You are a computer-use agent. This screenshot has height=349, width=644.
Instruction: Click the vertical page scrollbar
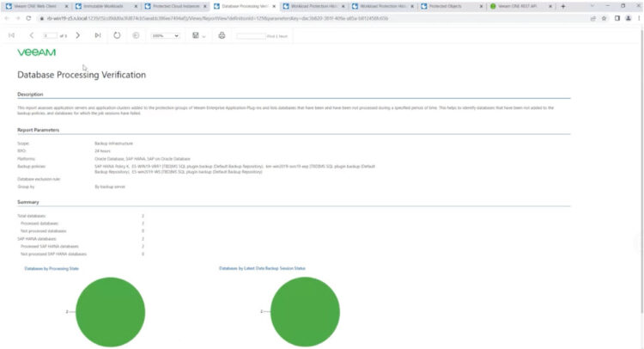point(641,172)
